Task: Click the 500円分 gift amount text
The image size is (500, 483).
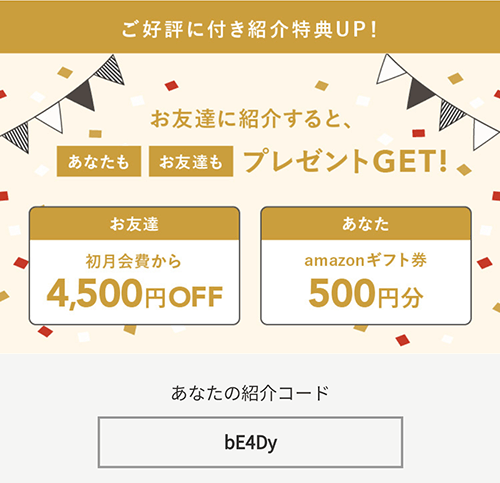Action: click(366, 294)
